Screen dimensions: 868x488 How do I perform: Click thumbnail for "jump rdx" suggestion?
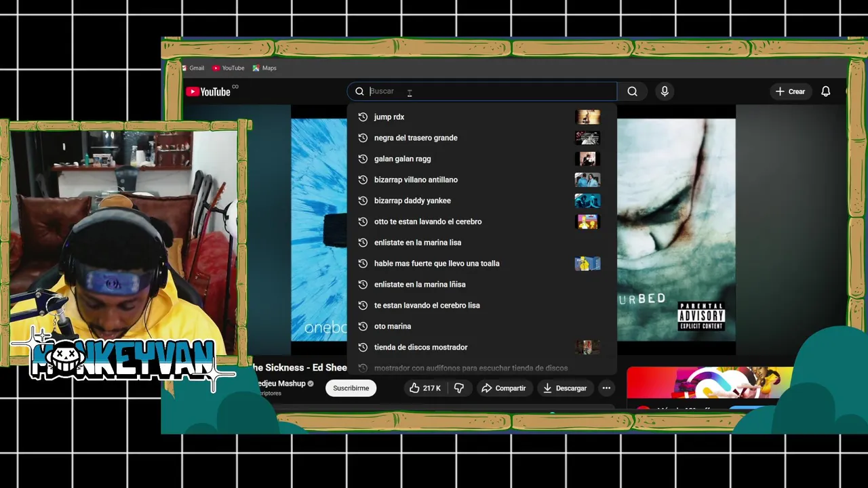[x=587, y=117]
